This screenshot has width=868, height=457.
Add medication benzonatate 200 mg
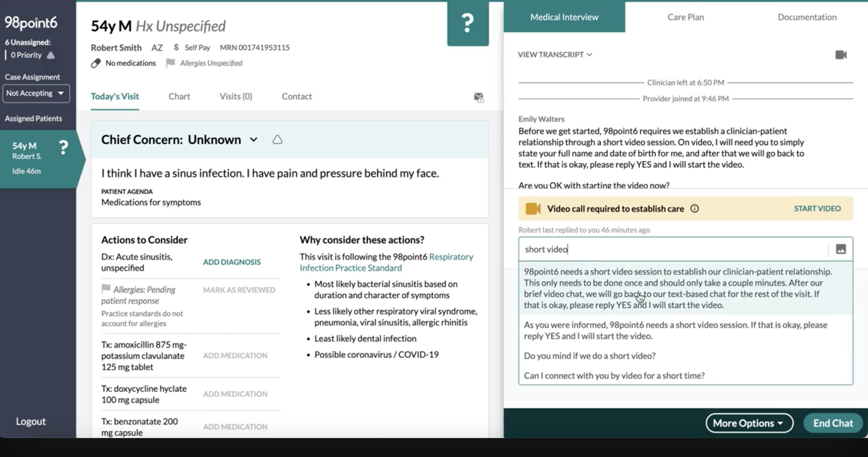(x=235, y=427)
